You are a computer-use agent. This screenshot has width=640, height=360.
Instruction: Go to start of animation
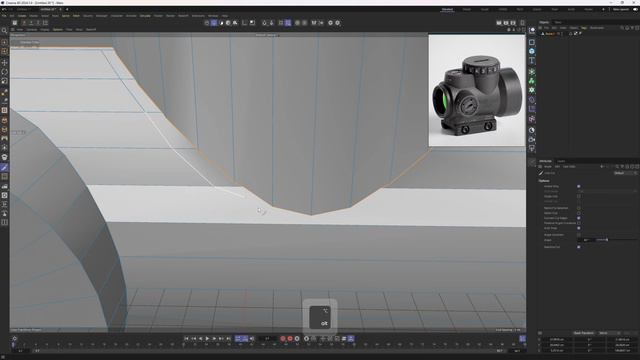coord(186,338)
